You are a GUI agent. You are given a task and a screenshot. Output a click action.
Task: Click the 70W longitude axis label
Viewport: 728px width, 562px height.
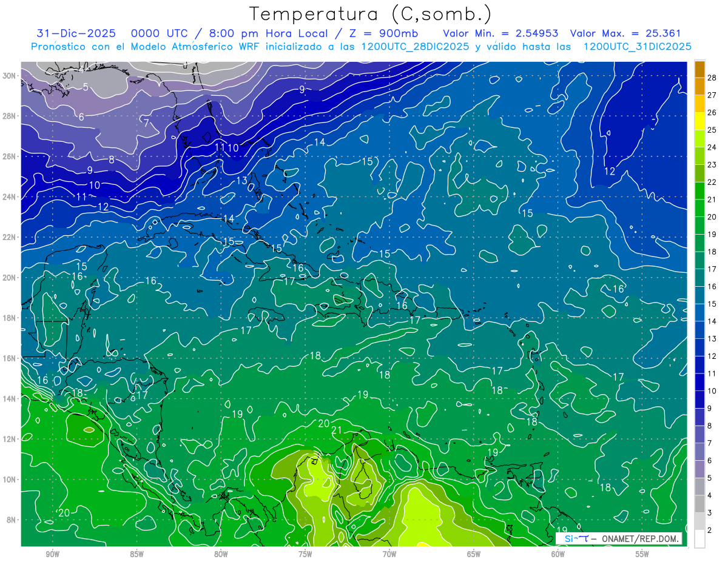389,554
